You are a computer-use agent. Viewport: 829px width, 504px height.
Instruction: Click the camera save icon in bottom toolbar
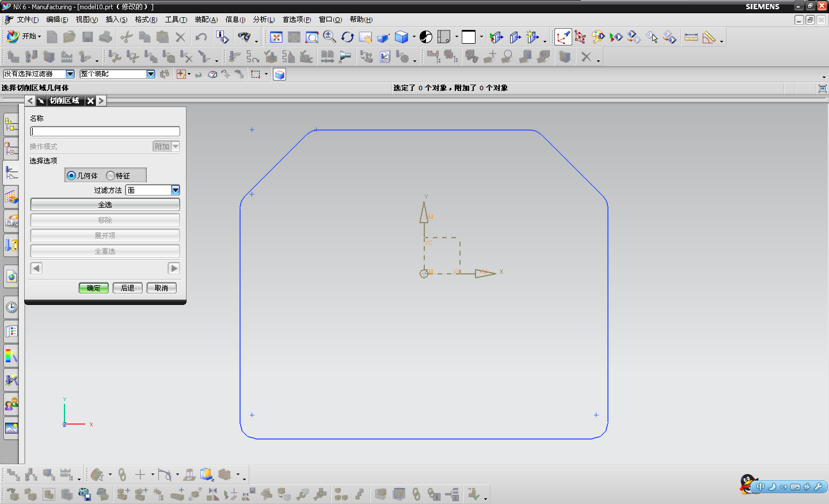coord(84,494)
